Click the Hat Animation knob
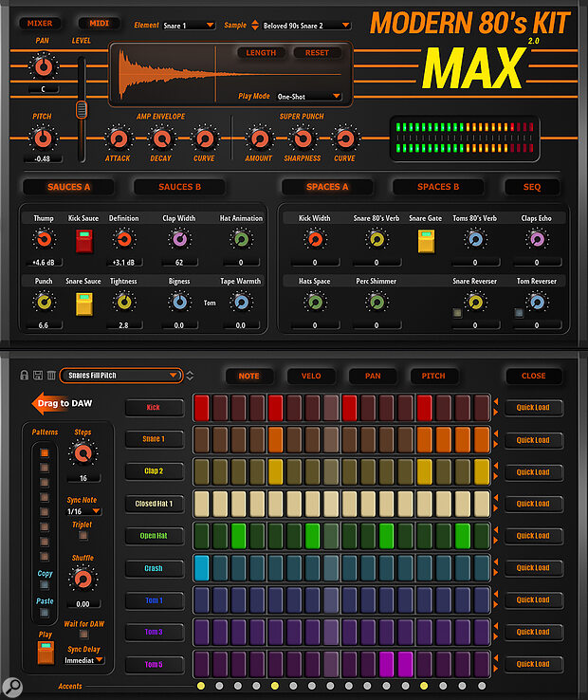This screenshot has width=588, height=700. 241,240
